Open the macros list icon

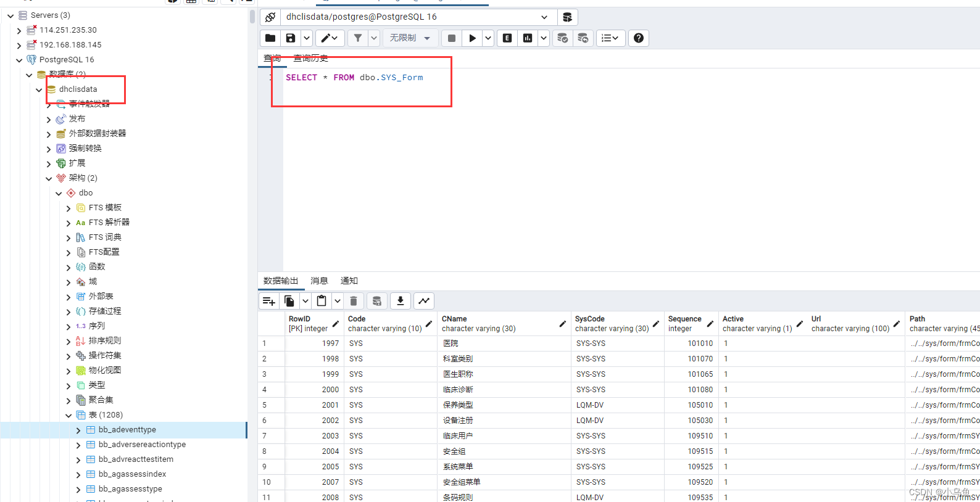(611, 38)
